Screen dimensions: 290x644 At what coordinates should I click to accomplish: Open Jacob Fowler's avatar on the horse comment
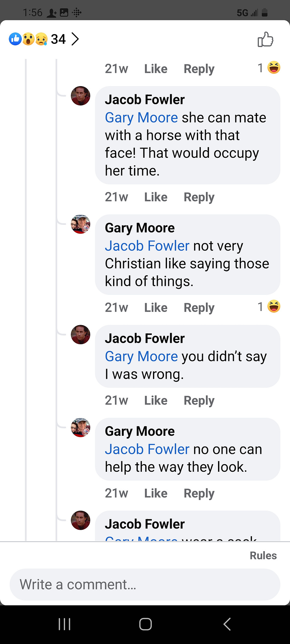pyautogui.click(x=80, y=96)
